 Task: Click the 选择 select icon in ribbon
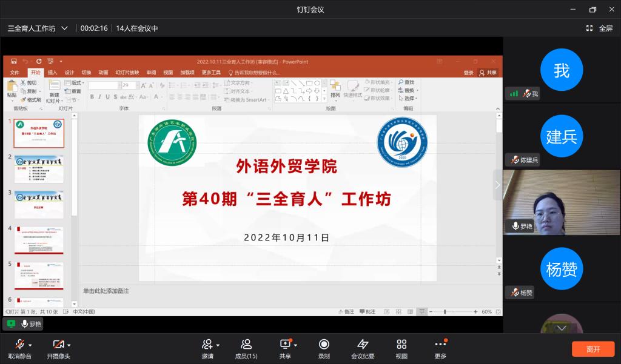point(401,98)
